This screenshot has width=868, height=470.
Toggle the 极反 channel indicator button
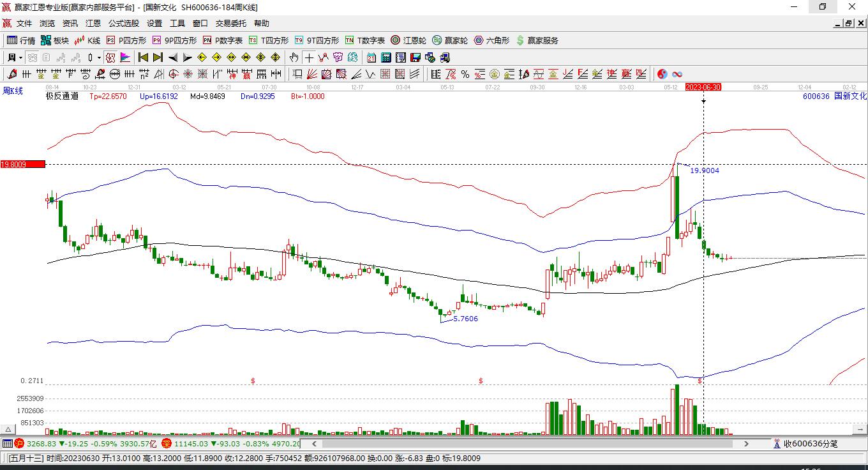click(110, 57)
